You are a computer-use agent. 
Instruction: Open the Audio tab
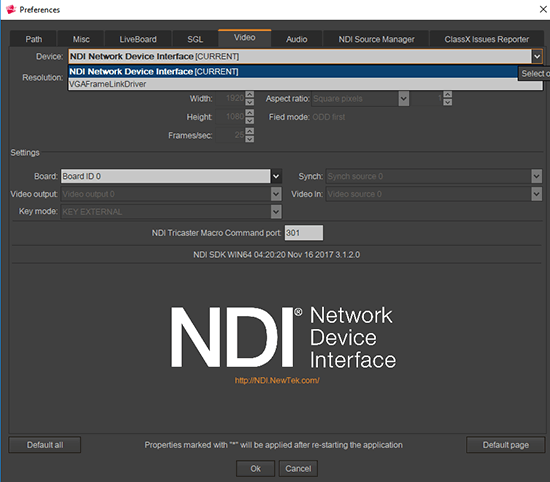(x=296, y=39)
